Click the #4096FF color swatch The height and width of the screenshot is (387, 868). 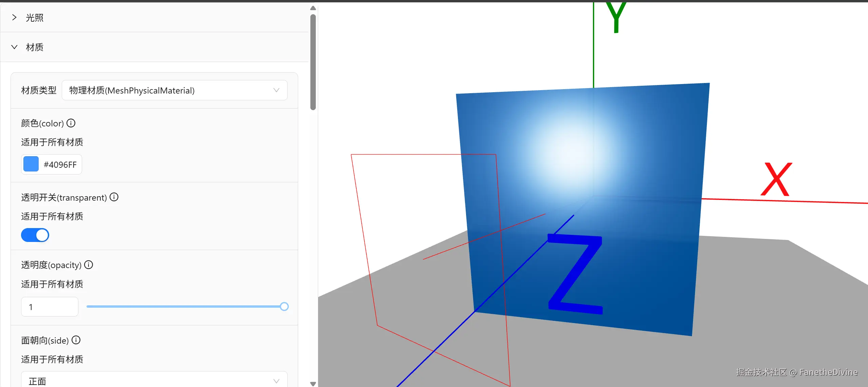(x=31, y=164)
